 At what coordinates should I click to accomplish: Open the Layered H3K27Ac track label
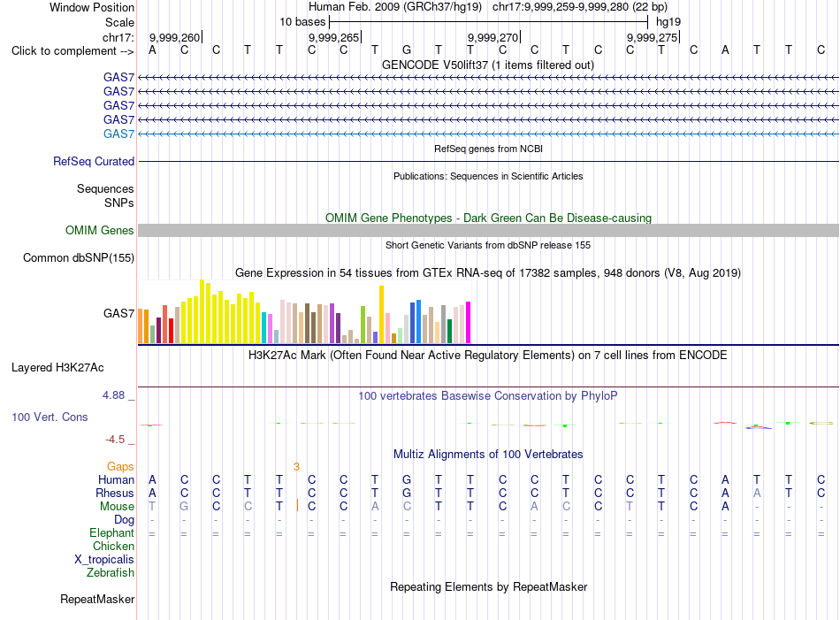pyautogui.click(x=57, y=368)
